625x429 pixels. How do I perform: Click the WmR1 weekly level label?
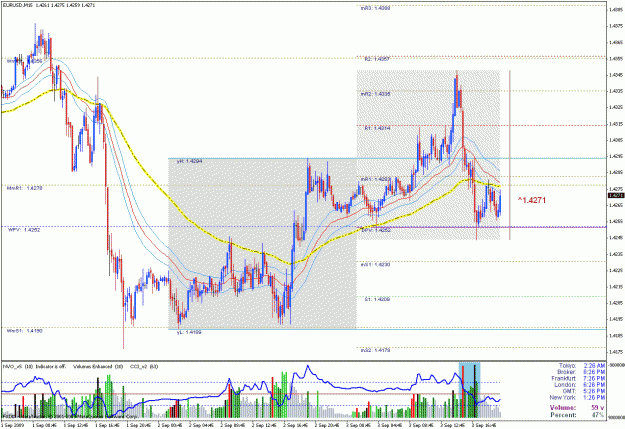[x=24, y=188]
